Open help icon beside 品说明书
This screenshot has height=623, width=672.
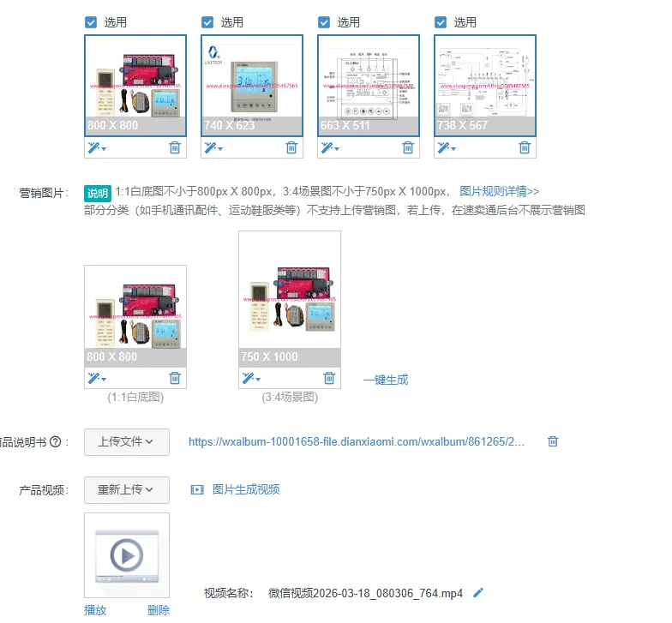click(56, 442)
